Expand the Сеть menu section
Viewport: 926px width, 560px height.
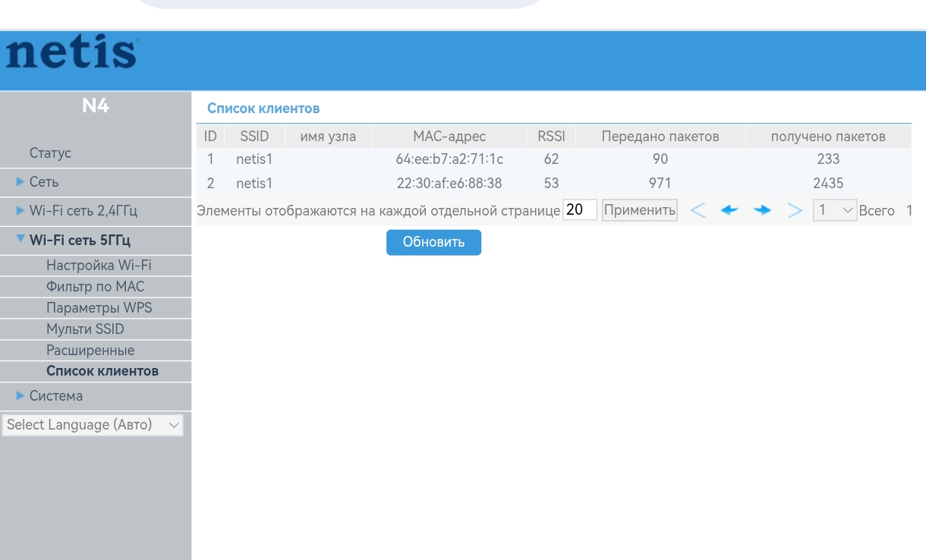[44, 182]
